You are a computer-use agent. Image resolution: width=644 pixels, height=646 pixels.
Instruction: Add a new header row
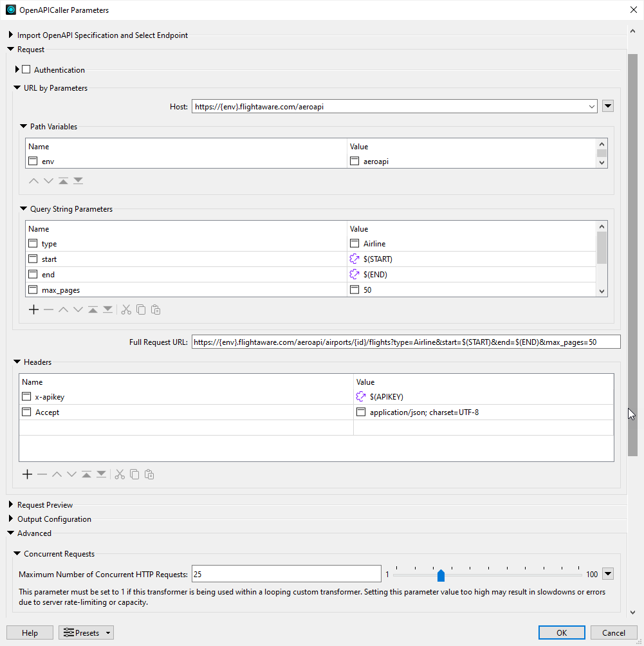(x=27, y=474)
